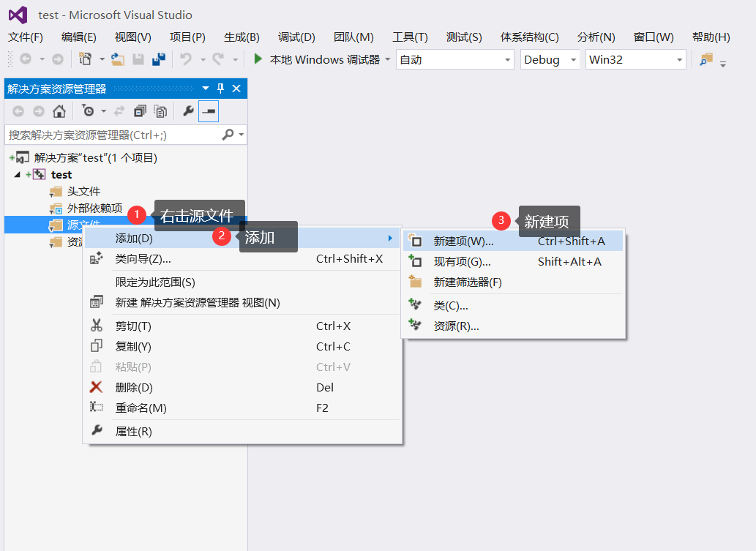The image size is (756, 551).
Task: Open search options dropdown in Solution Explorer
Action: click(x=241, y=135)
